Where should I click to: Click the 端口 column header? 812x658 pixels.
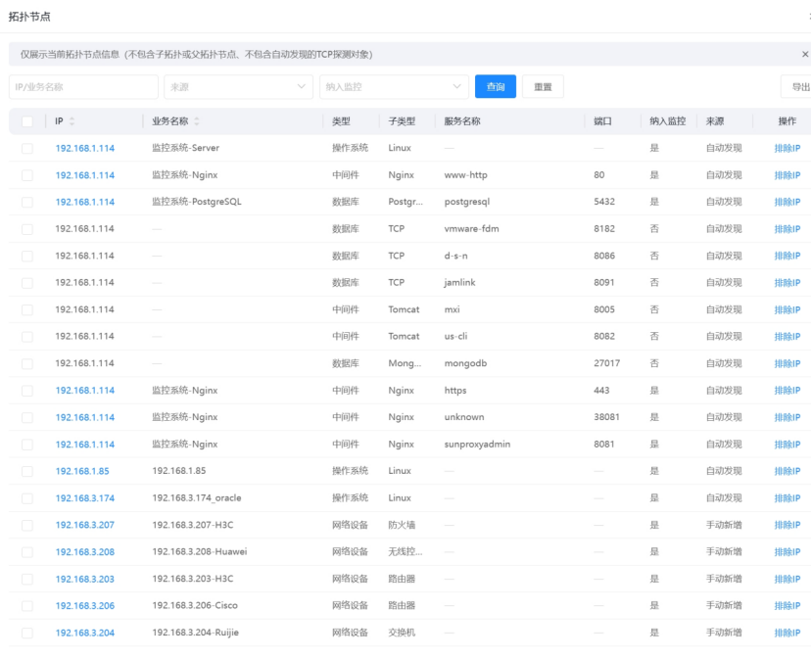pos(602,121)
